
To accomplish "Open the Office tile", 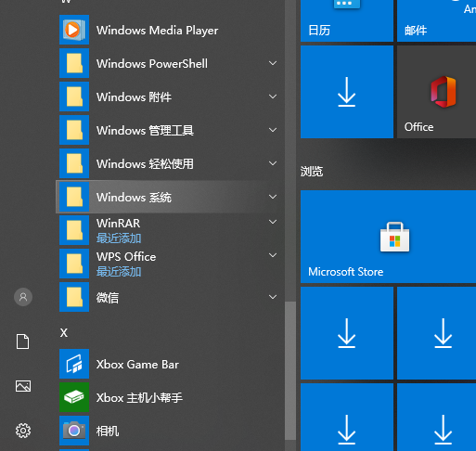I will pyautogui.click(x=436, y=92).
